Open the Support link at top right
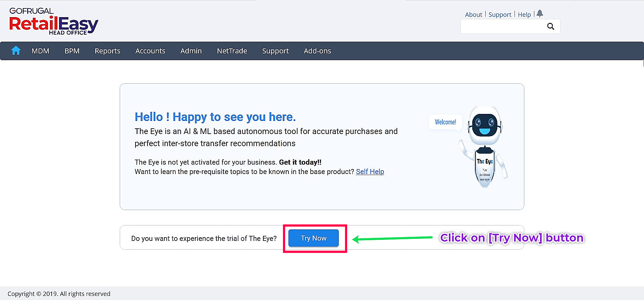 (x=500, y=15)
